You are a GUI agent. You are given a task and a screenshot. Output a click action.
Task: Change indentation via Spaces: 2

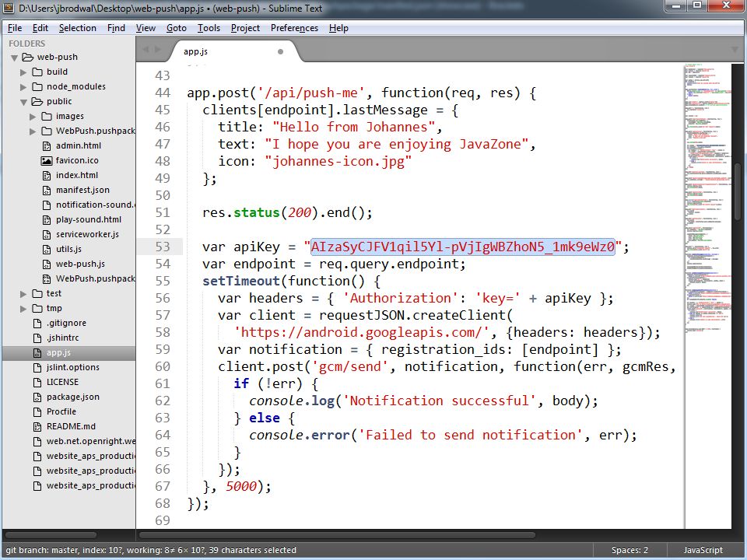pyautogui.click(x=630, y=550)
